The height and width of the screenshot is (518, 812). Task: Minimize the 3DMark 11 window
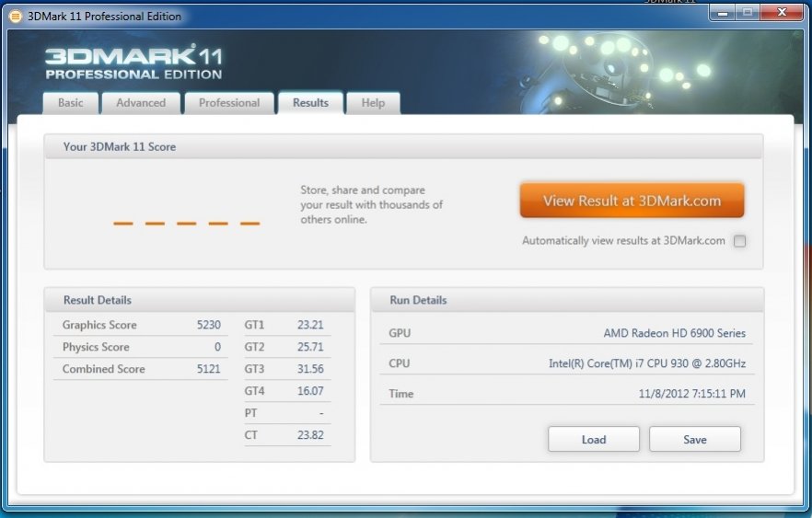click(723, 13)
